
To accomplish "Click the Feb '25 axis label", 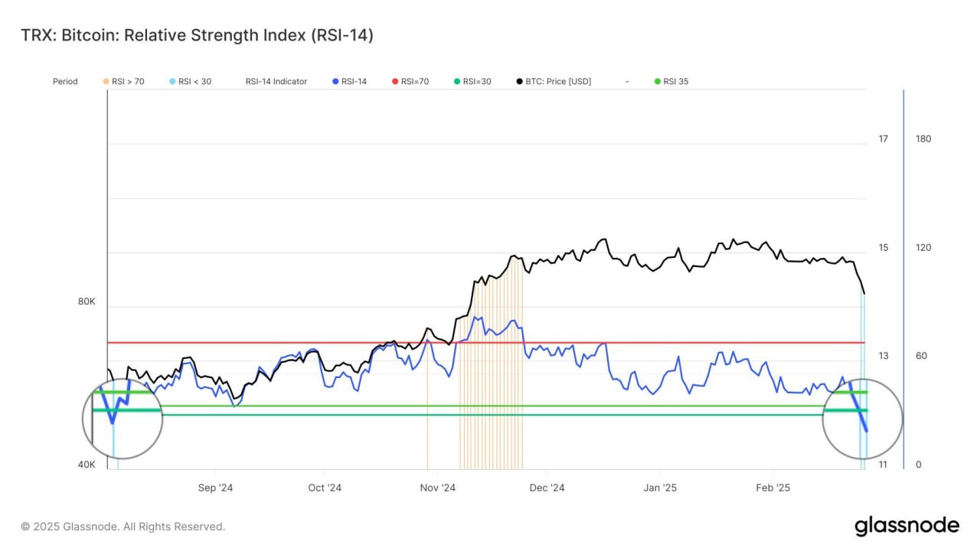I will pyautogui.click(x=773, y=487).
